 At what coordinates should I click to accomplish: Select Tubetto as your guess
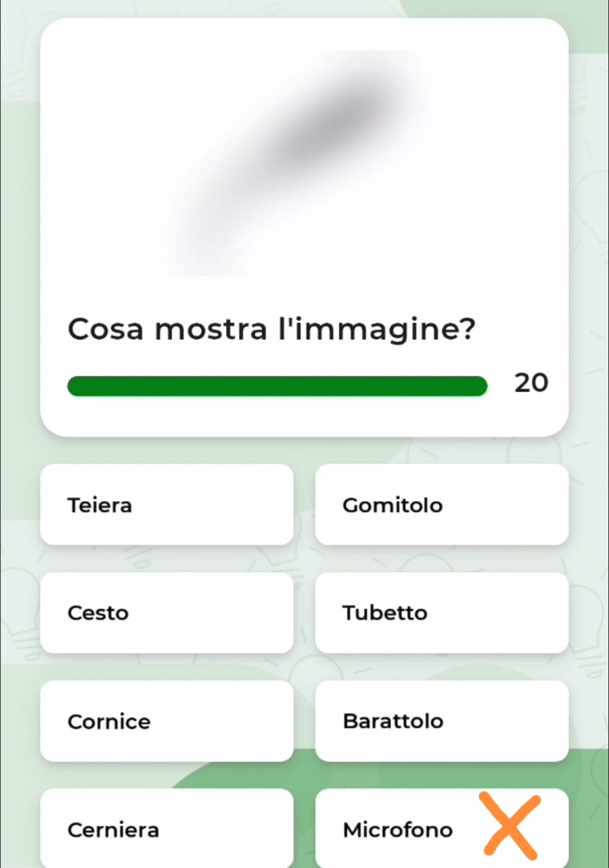coord(442,613)
